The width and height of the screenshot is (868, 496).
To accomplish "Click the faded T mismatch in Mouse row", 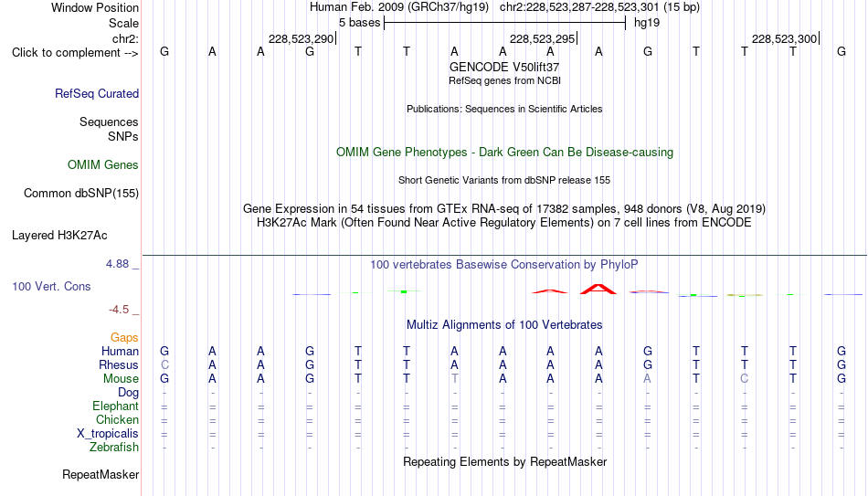I will pos(454,379).
